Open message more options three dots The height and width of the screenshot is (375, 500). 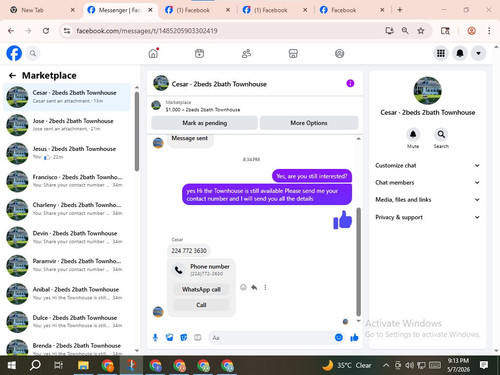coord(265,287)
